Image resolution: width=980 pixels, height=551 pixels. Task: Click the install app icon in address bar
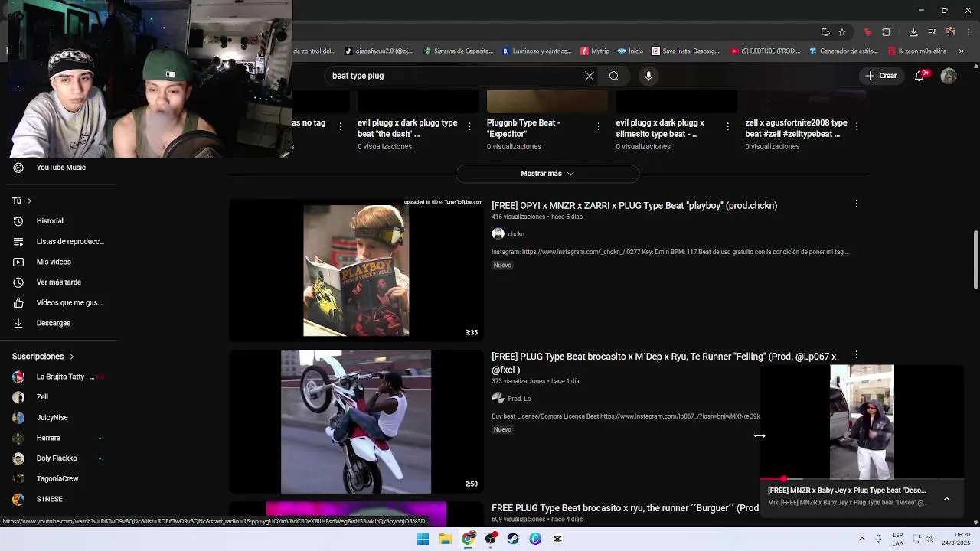tap(825, 32)
